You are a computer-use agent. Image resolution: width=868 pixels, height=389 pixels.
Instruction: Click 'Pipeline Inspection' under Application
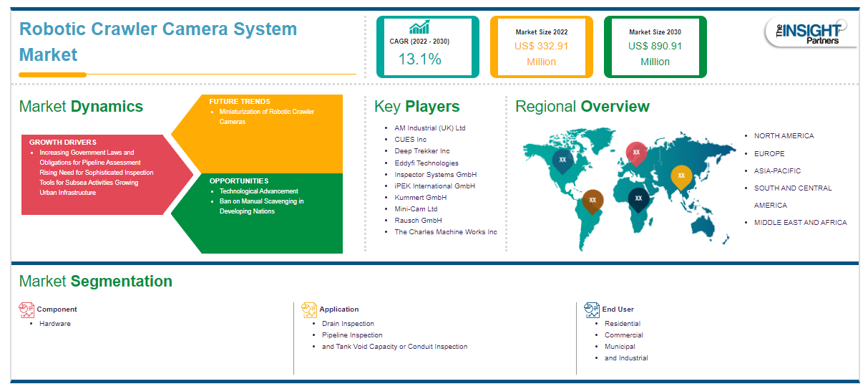[x=352, y=335]
